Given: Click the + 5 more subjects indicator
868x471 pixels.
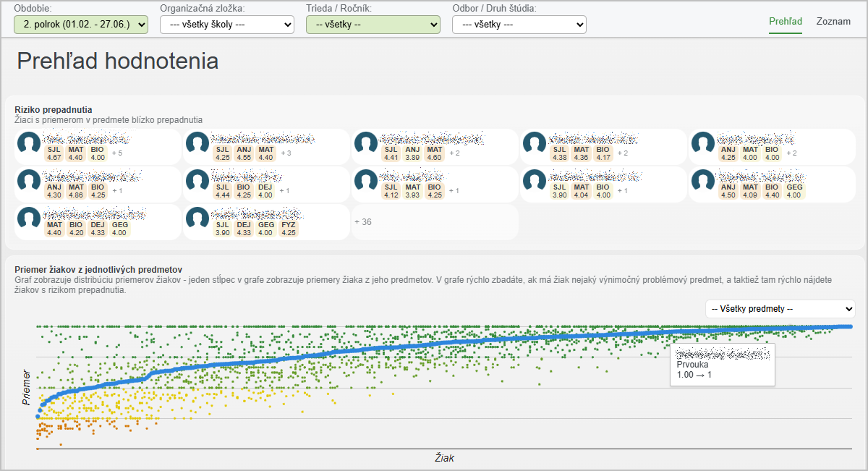Looking at the screenshot, I should point(116,153).
